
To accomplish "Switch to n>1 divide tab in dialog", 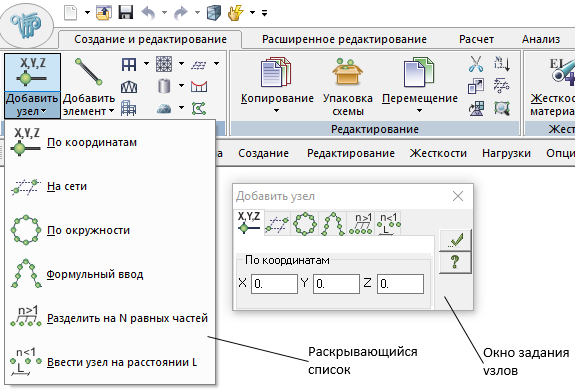I will 361,224.
